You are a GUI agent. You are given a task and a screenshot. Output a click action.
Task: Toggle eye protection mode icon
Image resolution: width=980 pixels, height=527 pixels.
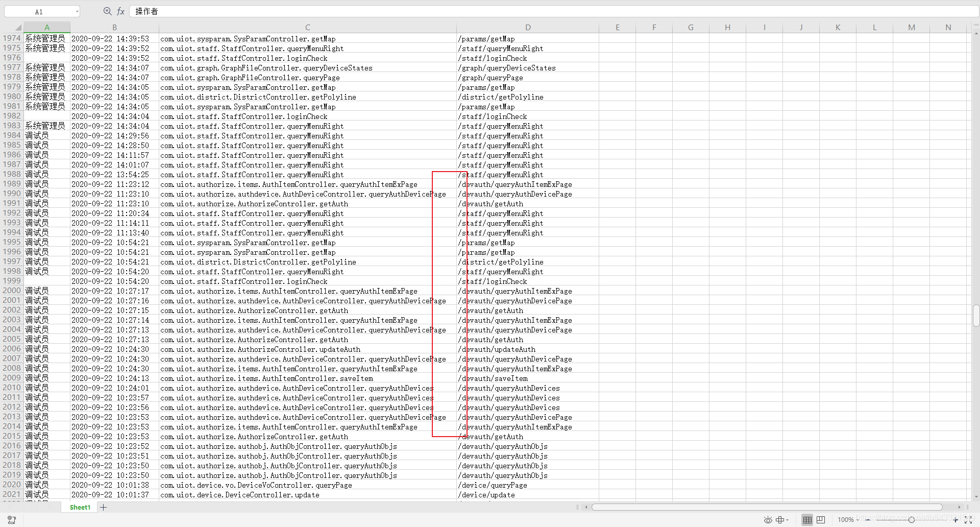pyautogui.click(x=768, y=520)
